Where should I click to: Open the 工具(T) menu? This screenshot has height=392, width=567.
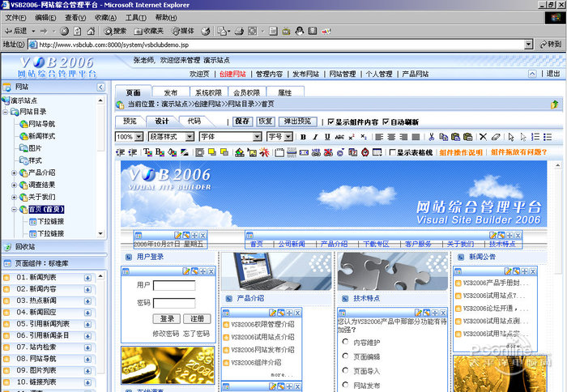(x=135, y=18)
